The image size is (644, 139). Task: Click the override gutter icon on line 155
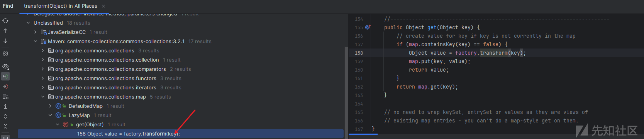pos(368,27)
